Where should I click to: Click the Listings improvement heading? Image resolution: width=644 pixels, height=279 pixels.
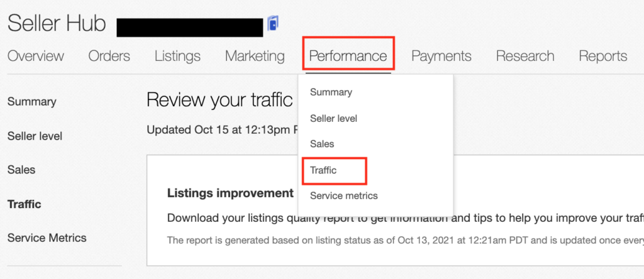tap(230, 194)
